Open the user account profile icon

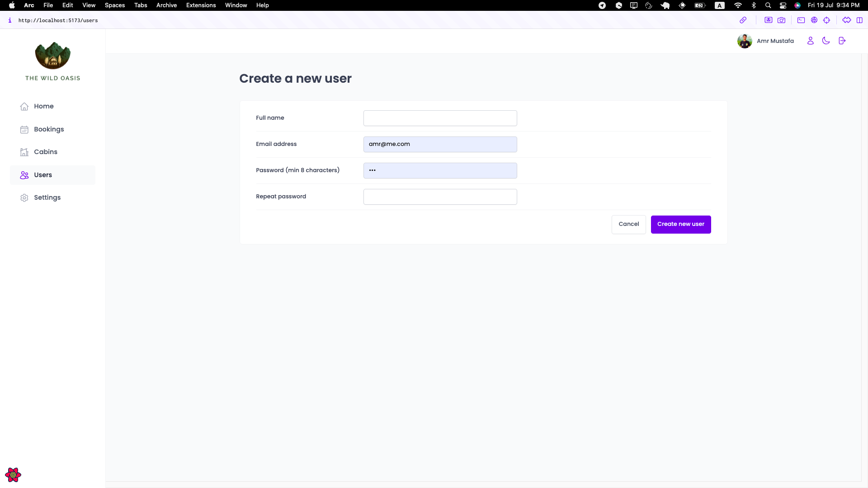pos(810,41)
